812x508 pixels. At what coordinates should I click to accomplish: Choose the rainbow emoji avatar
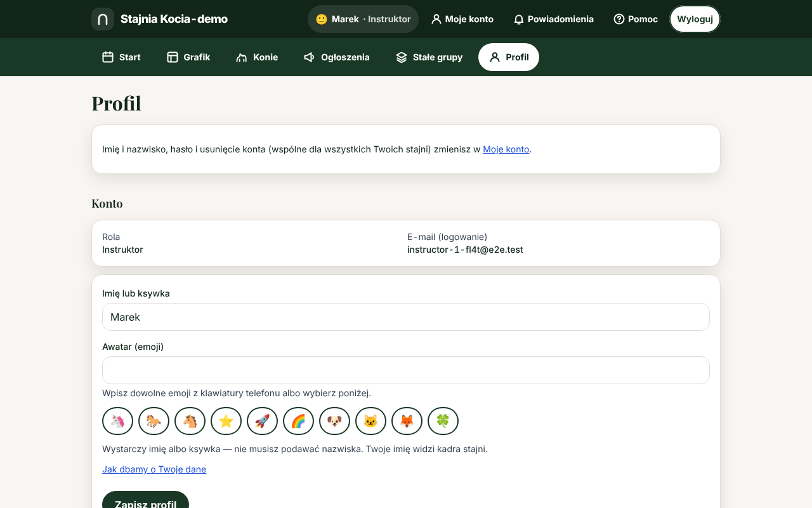(298, 421)
